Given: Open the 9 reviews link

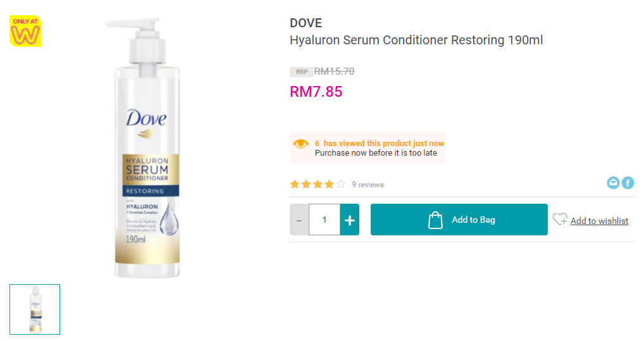Looking at the screenshot, I should coord(368,185).
